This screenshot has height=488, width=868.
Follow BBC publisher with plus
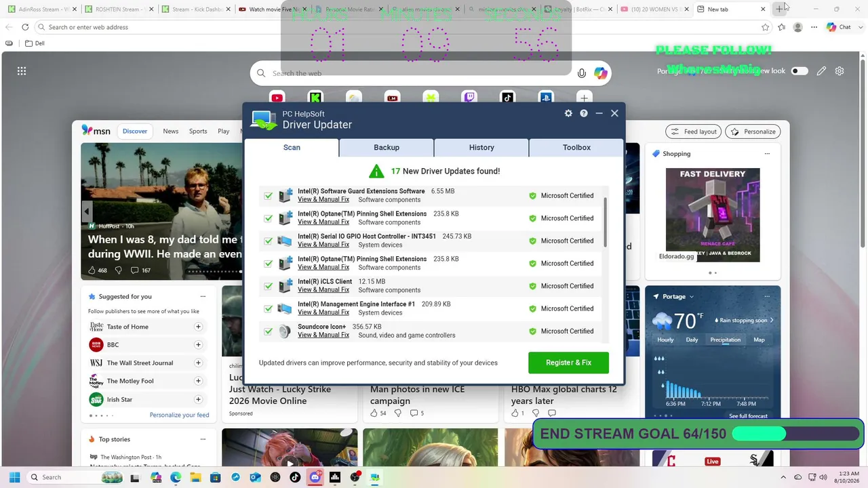point(199,345)
